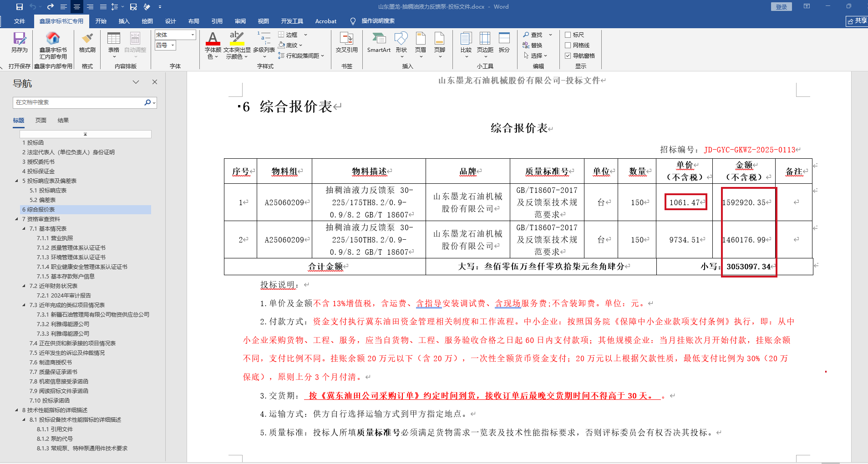Jump to heading 7.1.1 营业执照

55,238
